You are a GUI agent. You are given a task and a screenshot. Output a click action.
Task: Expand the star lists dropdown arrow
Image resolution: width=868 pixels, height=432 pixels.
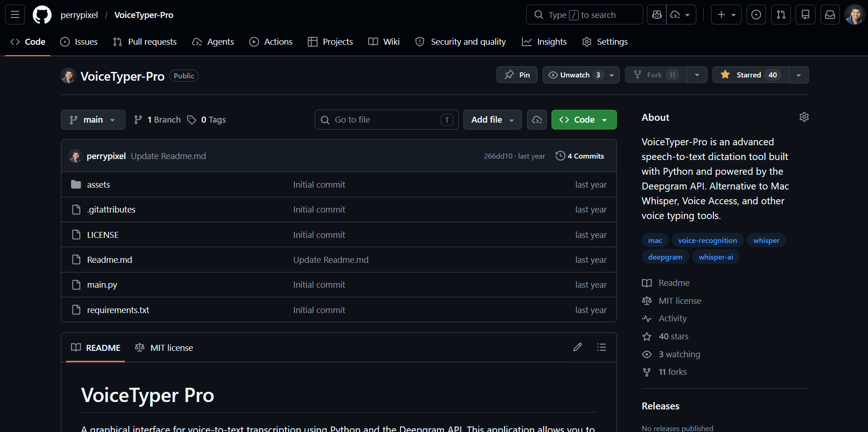coord(799,75)
